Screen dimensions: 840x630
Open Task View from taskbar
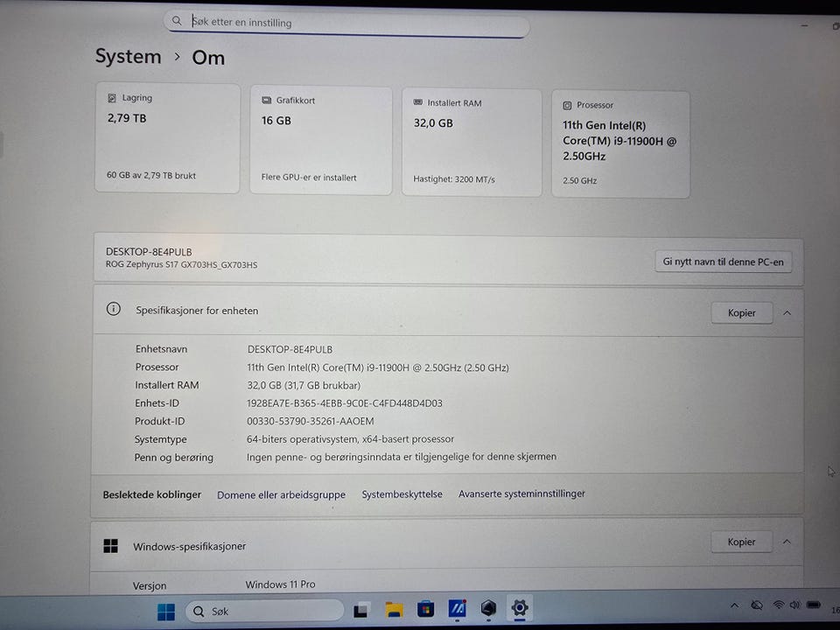click(361, 610)
